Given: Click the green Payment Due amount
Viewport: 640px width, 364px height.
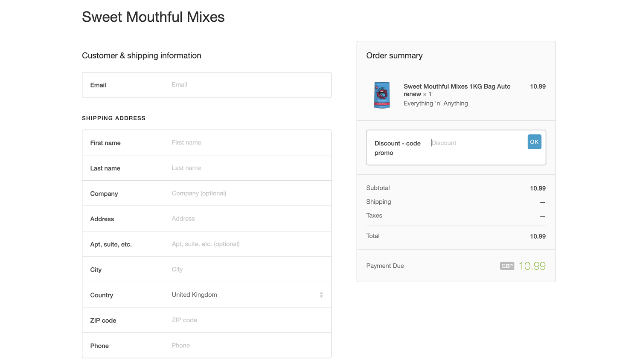Looking at the screenshot, I should pyautogui.click(x=532, y=266).
